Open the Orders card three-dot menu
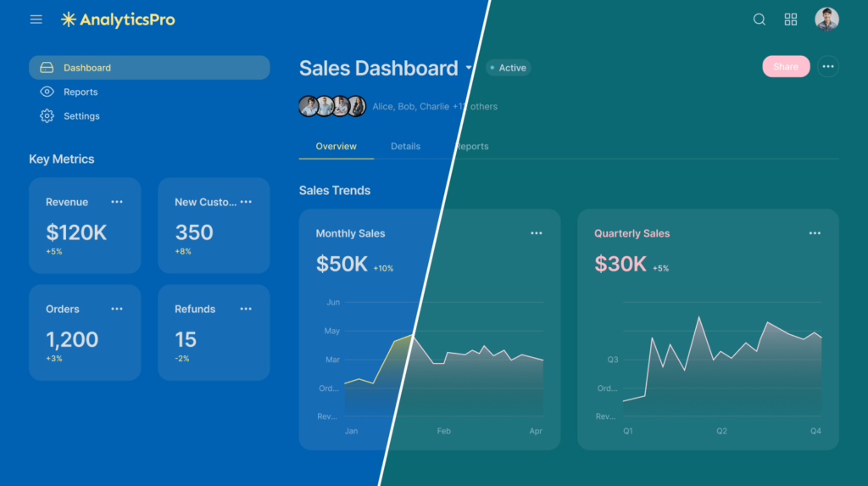The image size is (868, 486). point(117,309)
